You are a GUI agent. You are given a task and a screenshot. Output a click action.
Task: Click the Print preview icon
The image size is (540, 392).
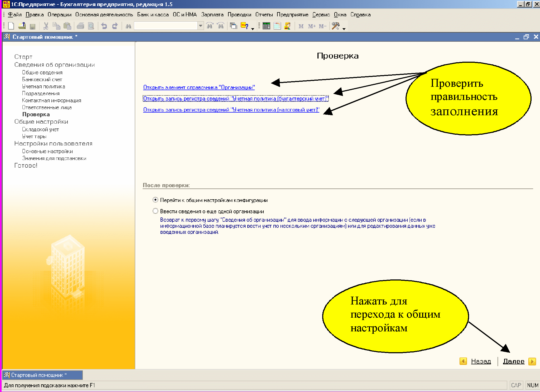pyautogui.click(x=91, y=26)
